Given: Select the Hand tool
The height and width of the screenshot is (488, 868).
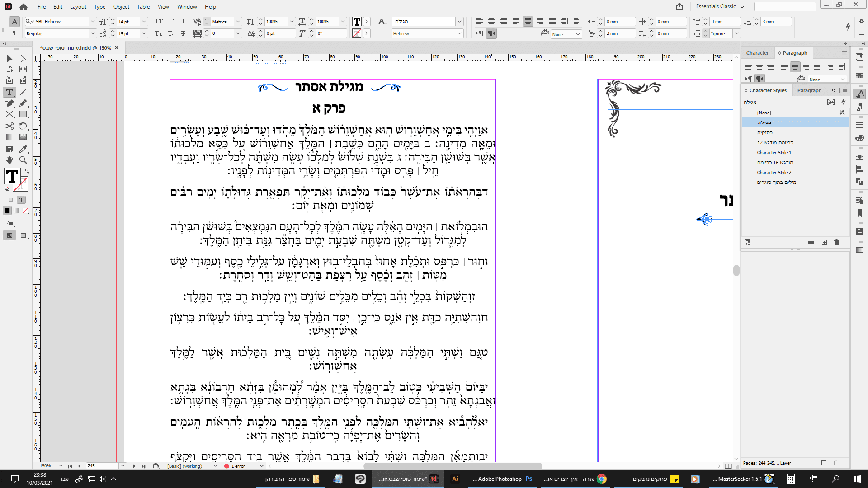Looking at the screenshot, I should tap(9, 160).
